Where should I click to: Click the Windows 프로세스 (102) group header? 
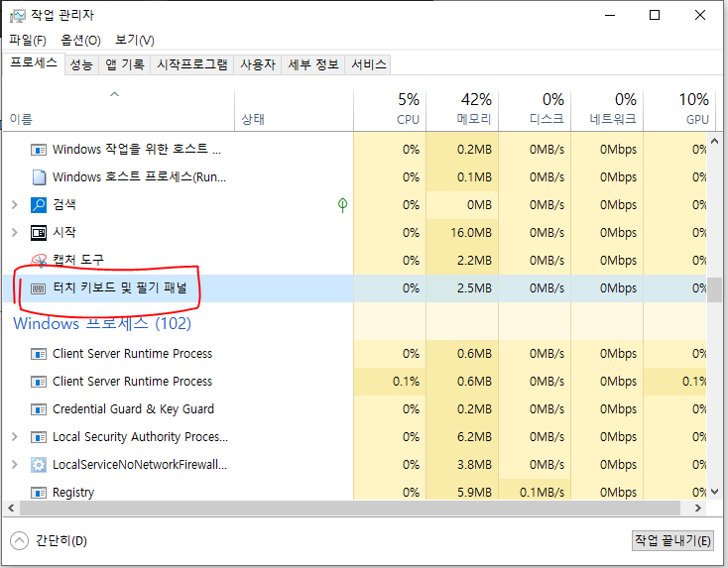102,323
